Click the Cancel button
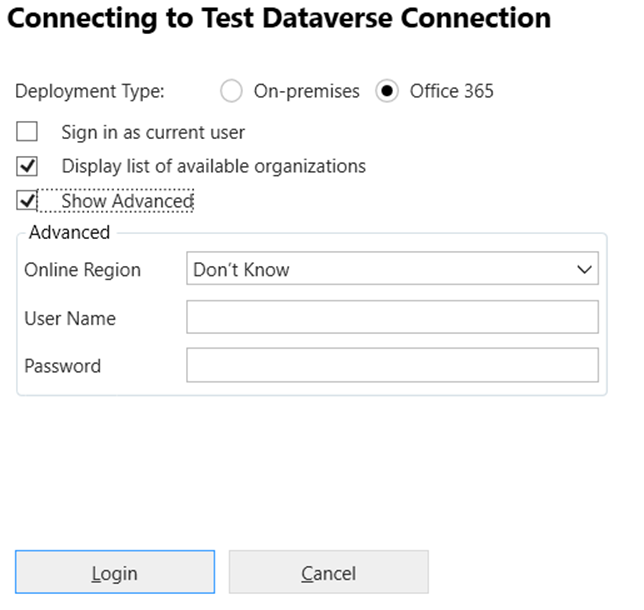Screen dimensions: 644x610 coord(328,573)
